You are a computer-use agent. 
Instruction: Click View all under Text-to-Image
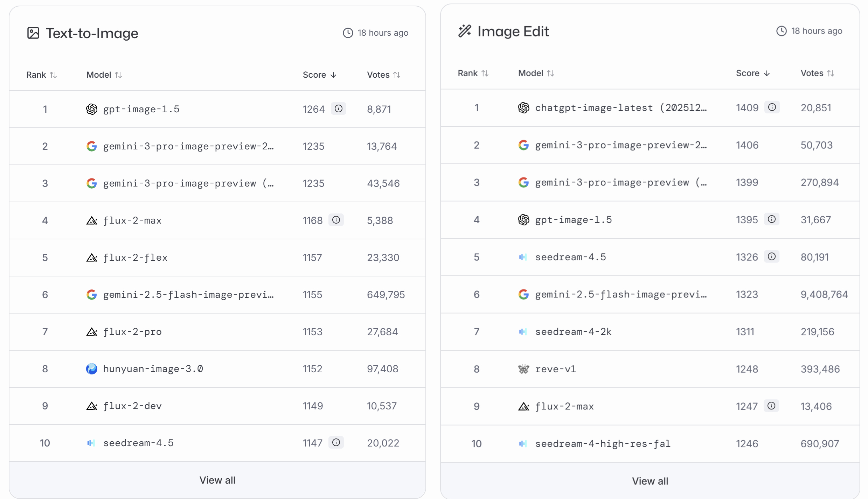tap(217, 480)
